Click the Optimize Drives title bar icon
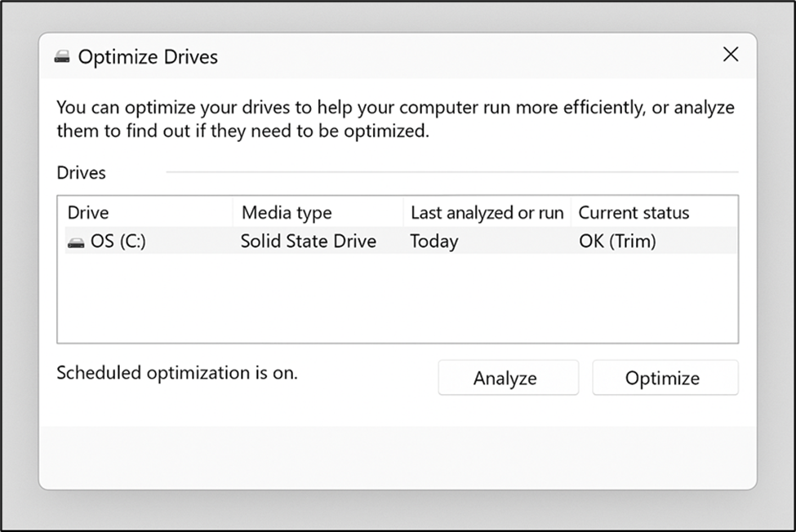Viewport: 796px width, 532px height. tap(62, 57)
